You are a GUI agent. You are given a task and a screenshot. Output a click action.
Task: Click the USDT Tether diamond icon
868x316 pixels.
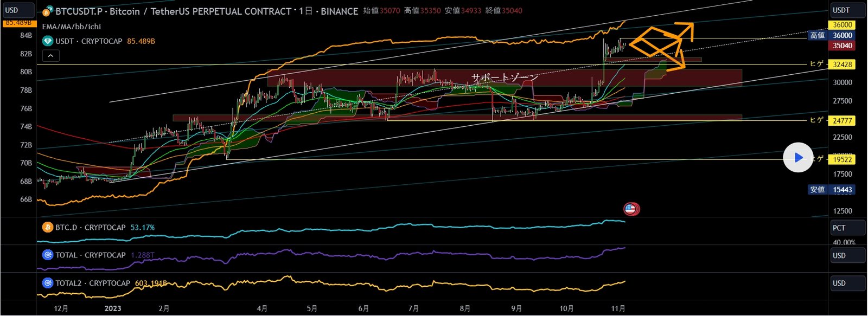48,41
